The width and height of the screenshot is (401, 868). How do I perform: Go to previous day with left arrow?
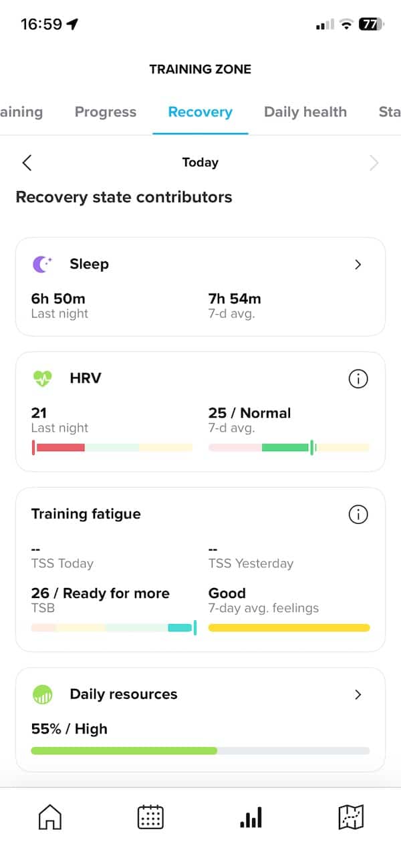tap(27, 162)
